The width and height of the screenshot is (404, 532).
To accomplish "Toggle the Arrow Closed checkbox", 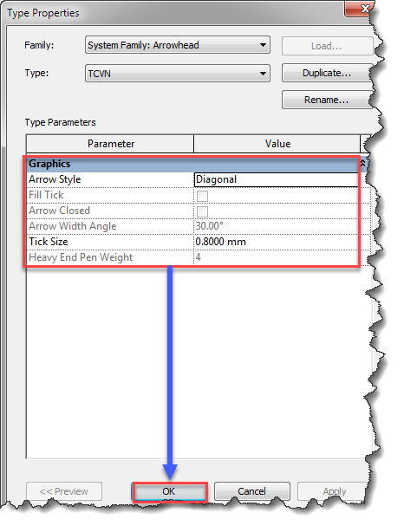I will coord(202,211).
